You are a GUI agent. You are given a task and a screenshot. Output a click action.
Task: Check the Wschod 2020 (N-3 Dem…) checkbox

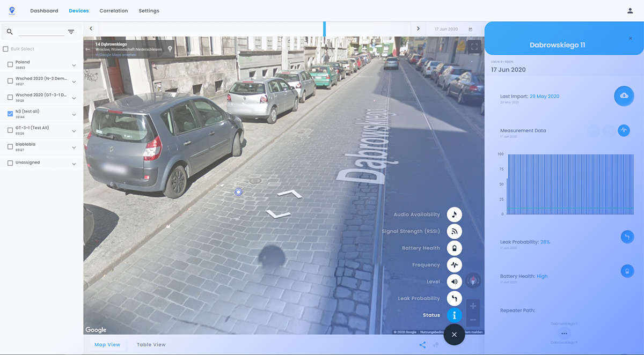tap(10, 81)
